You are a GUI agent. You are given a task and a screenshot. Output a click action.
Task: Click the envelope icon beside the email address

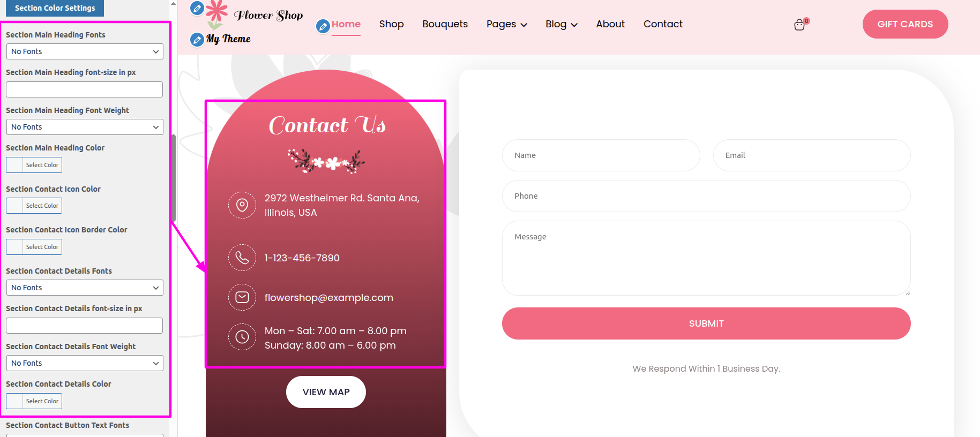pyautogui.click(x=242, y=297)
